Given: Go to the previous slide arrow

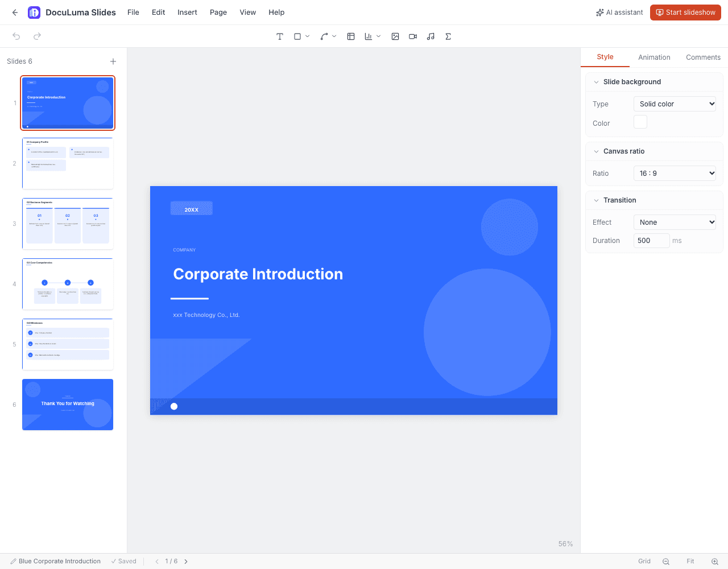Looking at the screenshot, I should (157, 562).
